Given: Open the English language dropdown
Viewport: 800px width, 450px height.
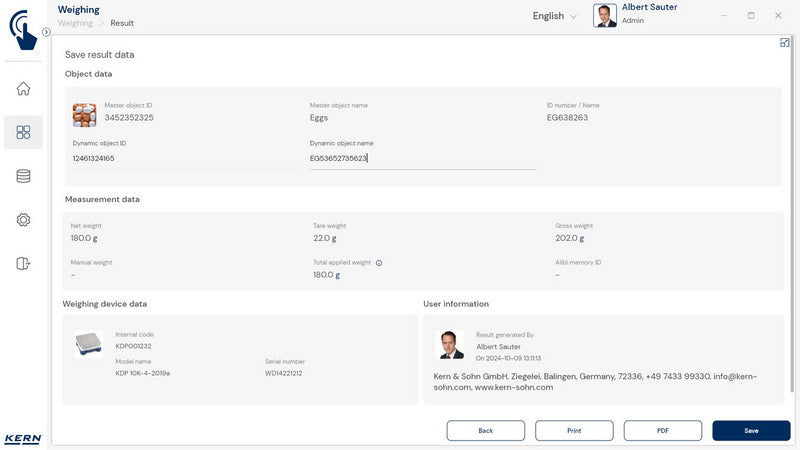Looking at the screenshot, I should click(x=555, y=16).
